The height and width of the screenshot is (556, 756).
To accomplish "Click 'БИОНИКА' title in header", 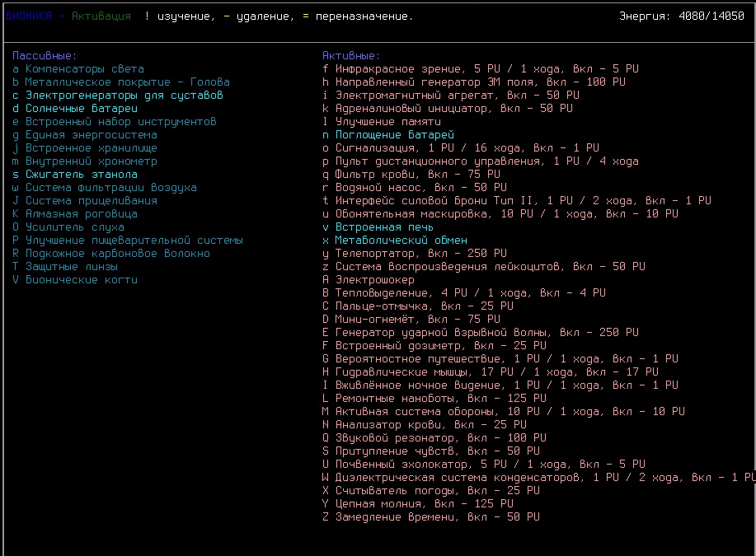I will click(29, 16).
